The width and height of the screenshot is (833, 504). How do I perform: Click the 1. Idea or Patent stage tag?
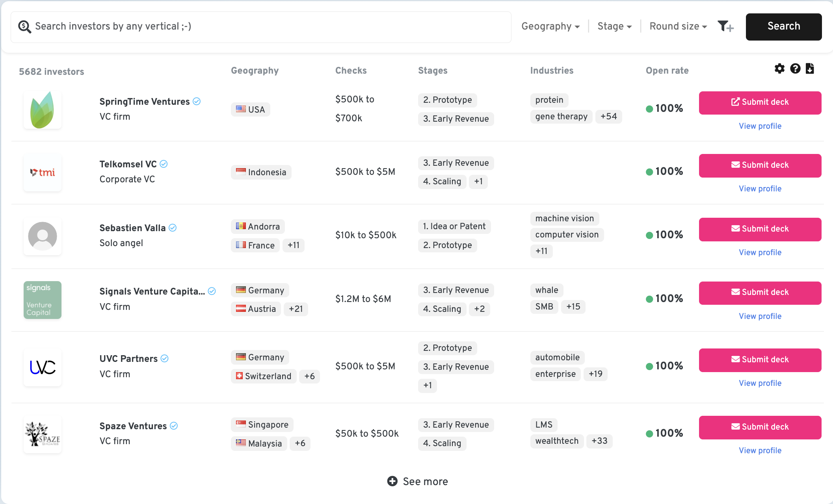(454, 226)
